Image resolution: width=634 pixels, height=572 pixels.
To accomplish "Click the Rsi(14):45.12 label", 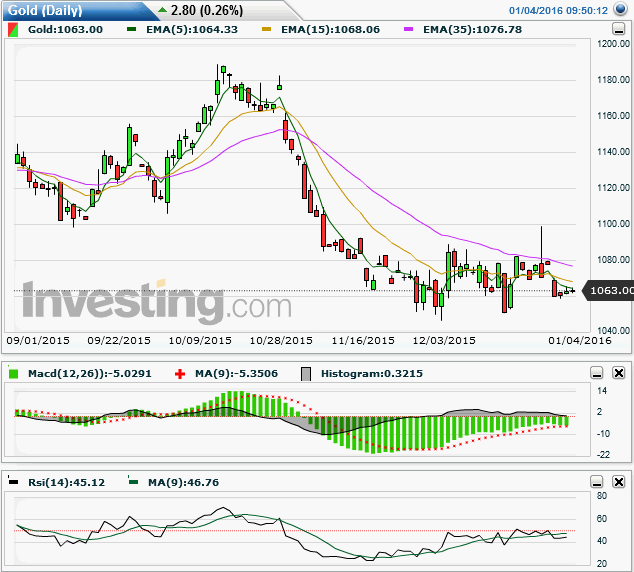I will tap(66, 482).
